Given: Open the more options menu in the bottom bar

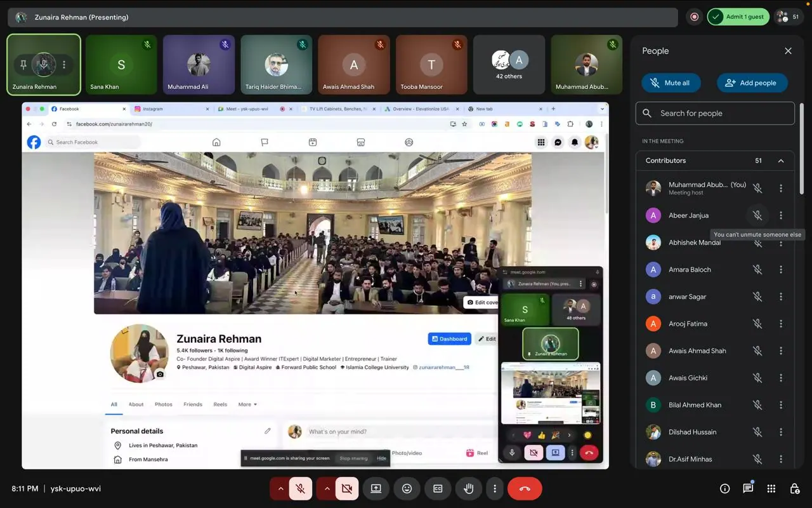Looking at the screenshot, I should coord(495,488).
